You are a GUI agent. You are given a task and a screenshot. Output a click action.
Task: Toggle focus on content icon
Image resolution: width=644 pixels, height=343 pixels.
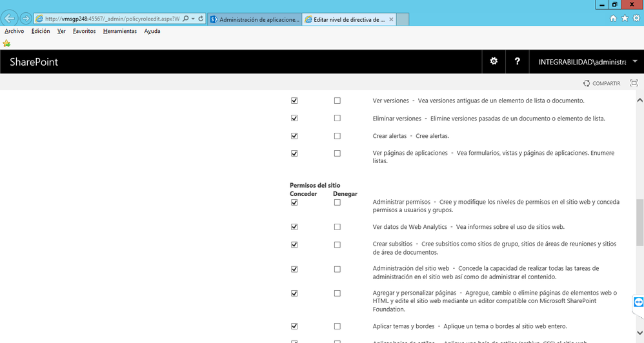pyautogui.click(x=634, y=83)
